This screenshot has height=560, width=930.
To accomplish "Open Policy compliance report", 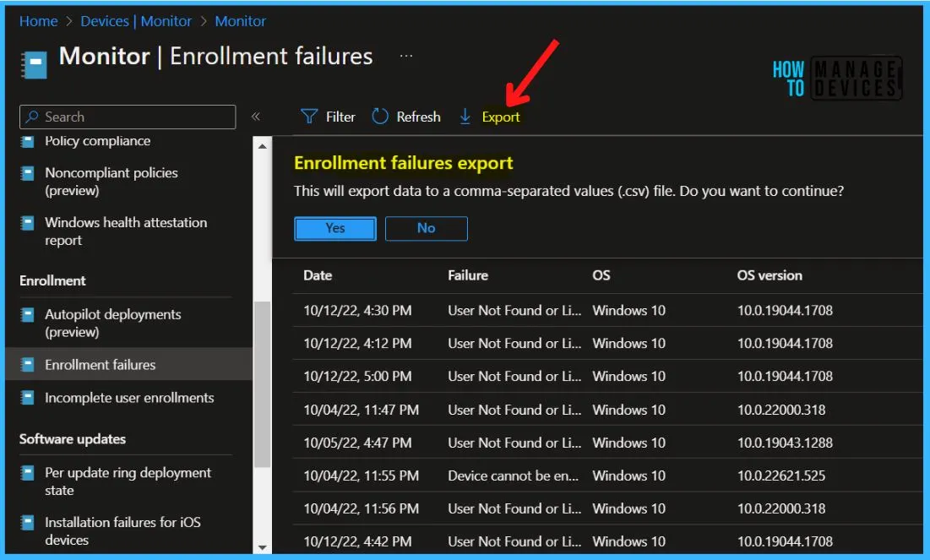I will [x=97, y=141].
